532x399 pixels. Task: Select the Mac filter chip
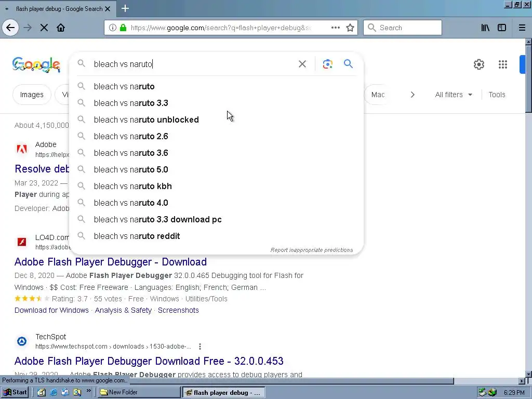[378, 95]
